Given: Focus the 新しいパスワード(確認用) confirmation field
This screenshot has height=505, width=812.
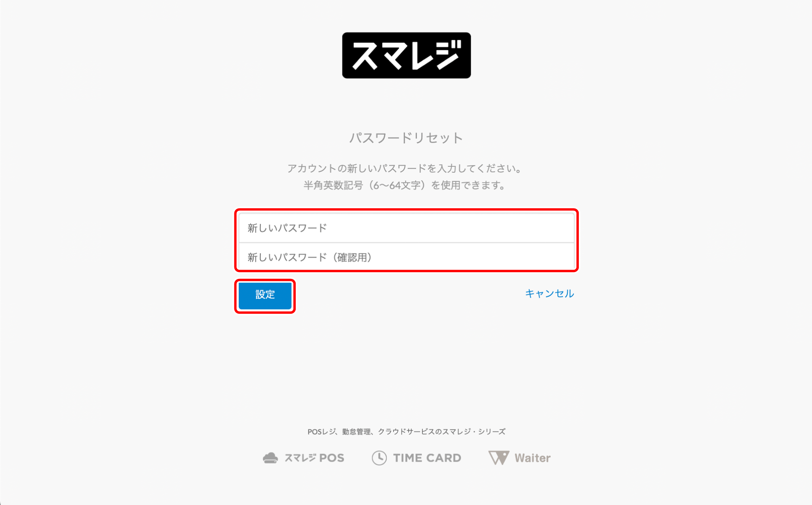Looking at the screenshot, I should (x=406, y=257).
